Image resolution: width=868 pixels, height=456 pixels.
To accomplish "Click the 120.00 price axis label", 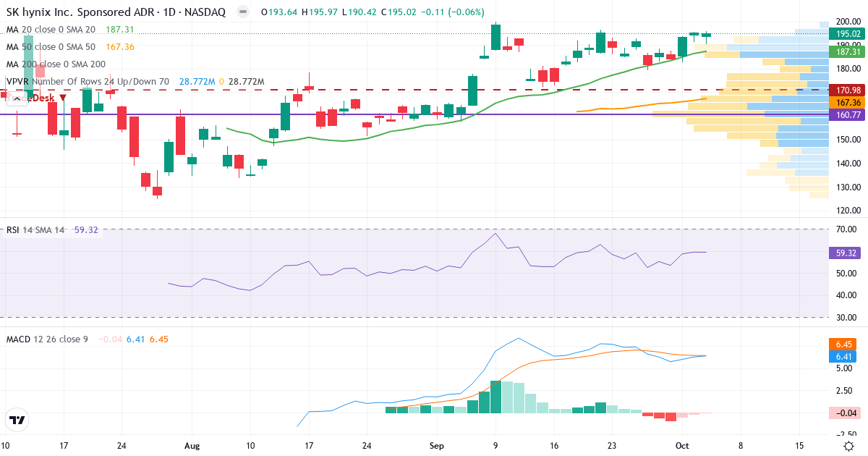I will click(x=847, y=211).
